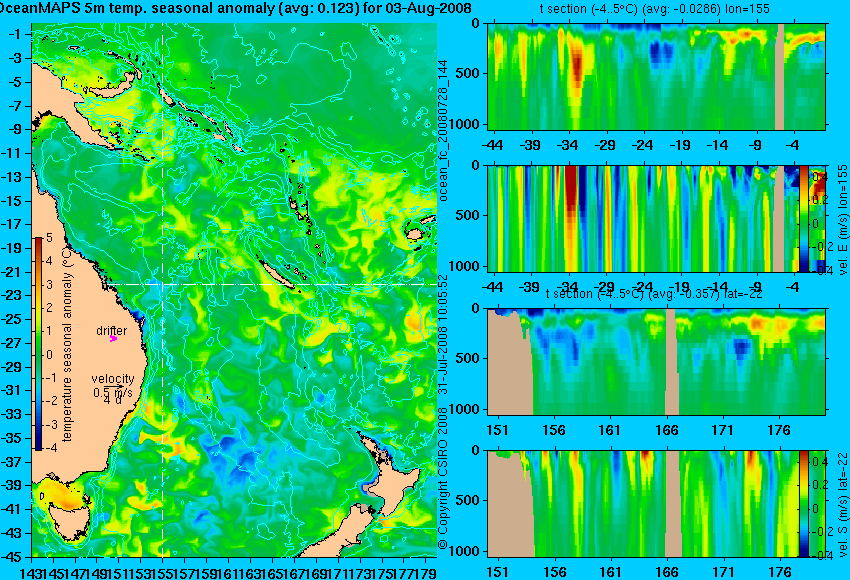Click the '-44' tick under the top temperature section
The width and height of the screenshot is (850, 580).
pos(492,145)
